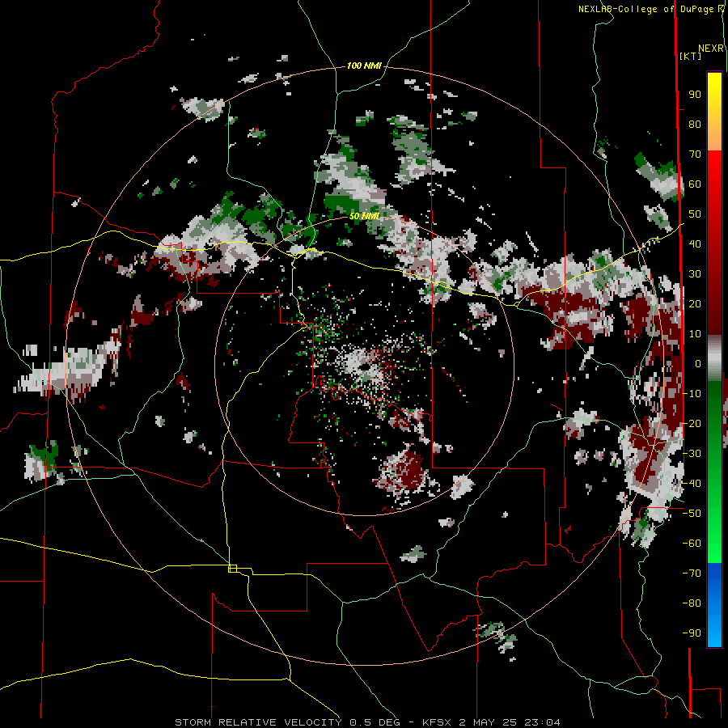Screen dimensions: 728x728
Task: Select the positive 60 value on velocity scale
Action: coord(695,184)
